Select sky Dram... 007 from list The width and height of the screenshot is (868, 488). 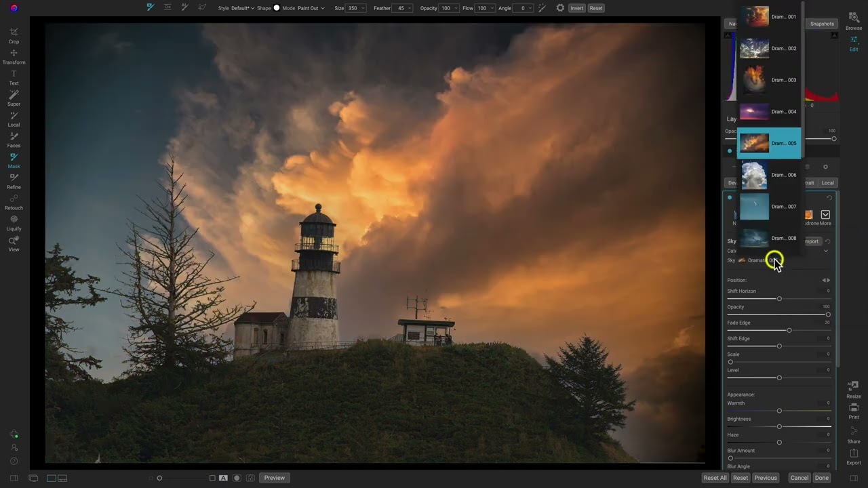point(769,206)
